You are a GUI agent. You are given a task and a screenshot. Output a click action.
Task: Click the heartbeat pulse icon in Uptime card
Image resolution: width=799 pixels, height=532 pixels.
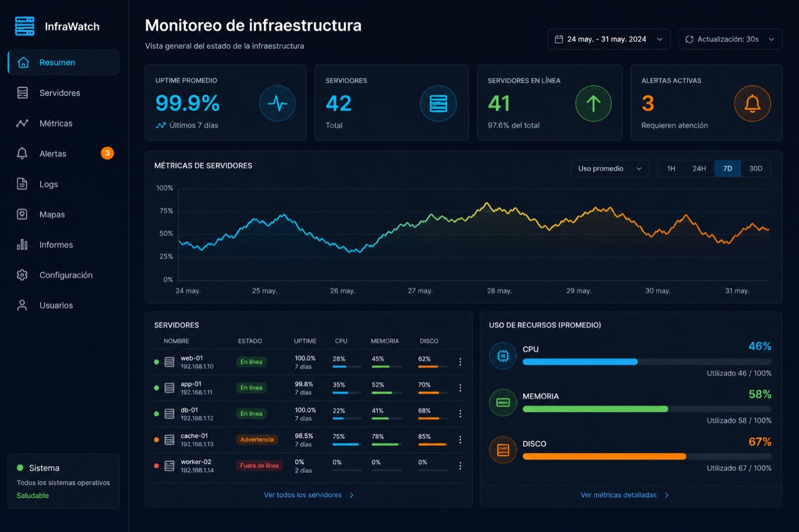[x=277, y=104]
